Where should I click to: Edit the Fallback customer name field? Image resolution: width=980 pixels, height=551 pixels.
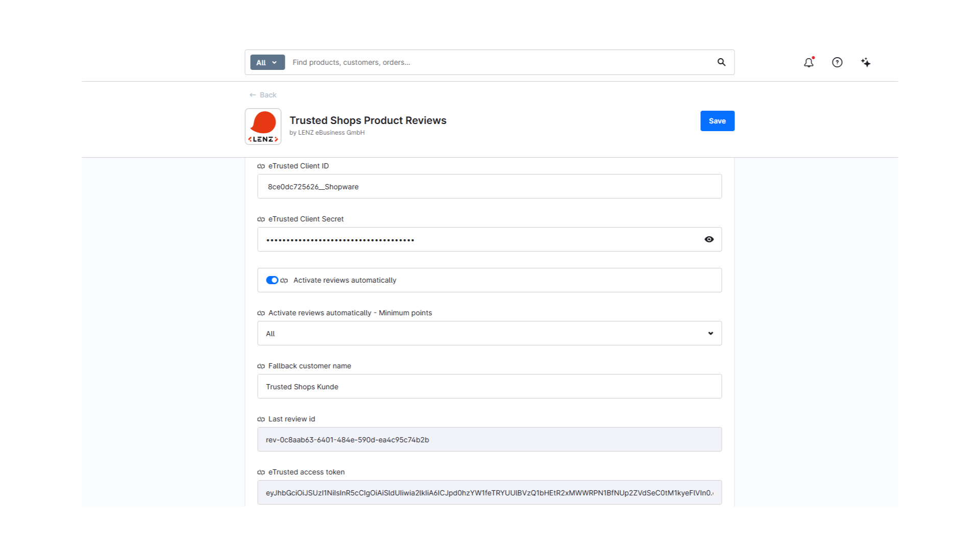tap(489, 386)
